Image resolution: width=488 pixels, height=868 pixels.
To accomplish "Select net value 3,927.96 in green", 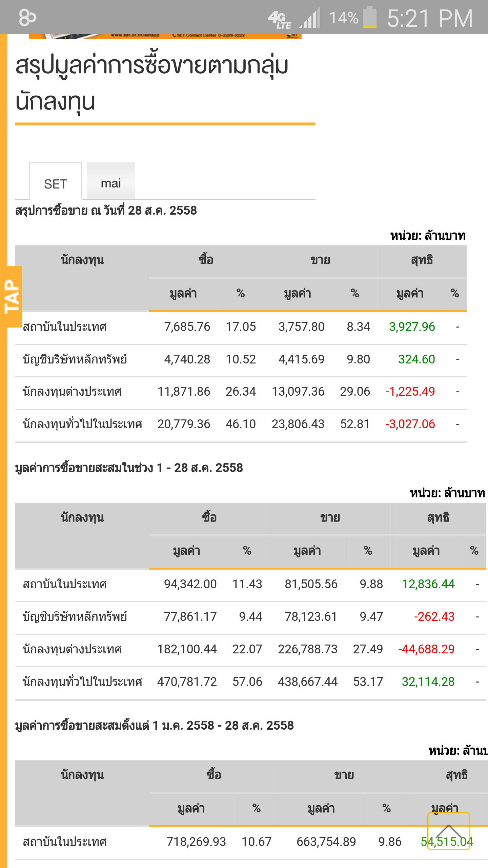I will (412, 327).
